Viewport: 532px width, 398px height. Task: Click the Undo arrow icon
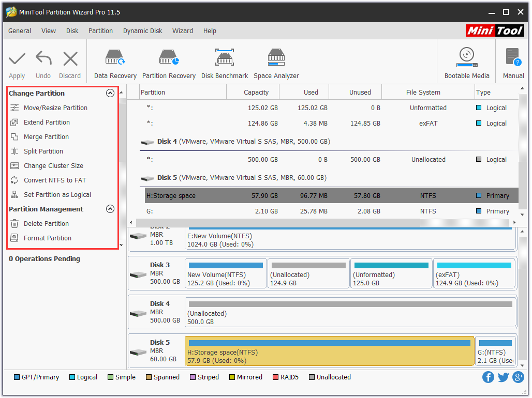[x=43, y=58]
